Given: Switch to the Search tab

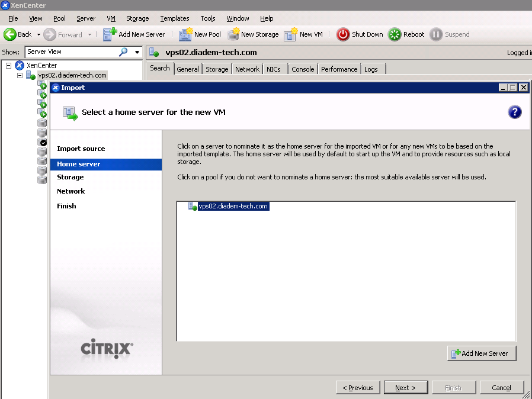Looking at the screenshot, I should click(160, 68).
